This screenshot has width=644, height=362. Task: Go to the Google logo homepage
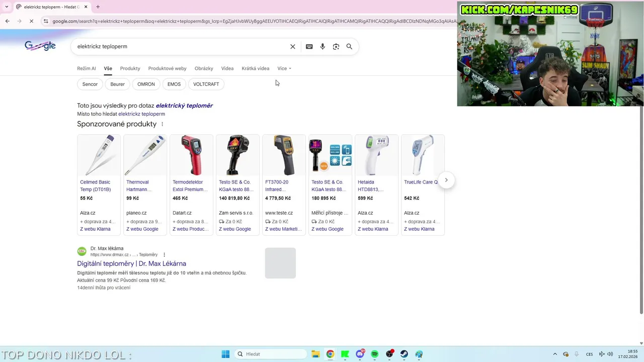tap(40, 46)
